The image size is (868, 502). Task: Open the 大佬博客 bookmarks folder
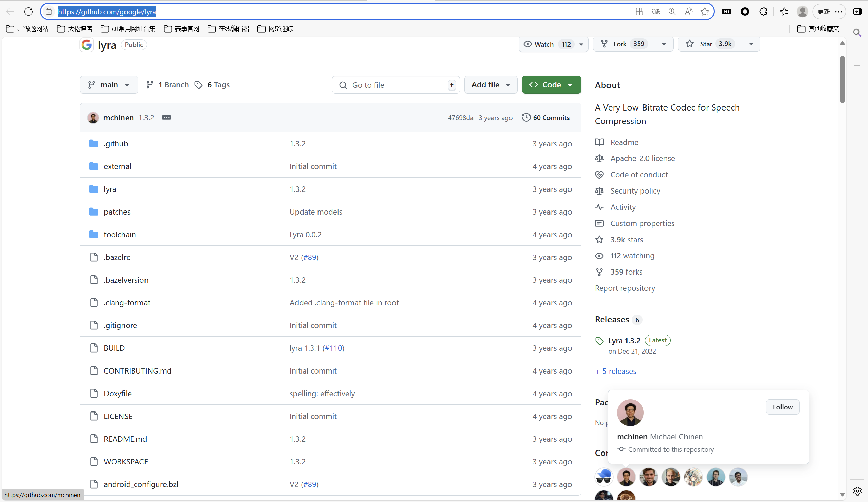pos(75,28)
